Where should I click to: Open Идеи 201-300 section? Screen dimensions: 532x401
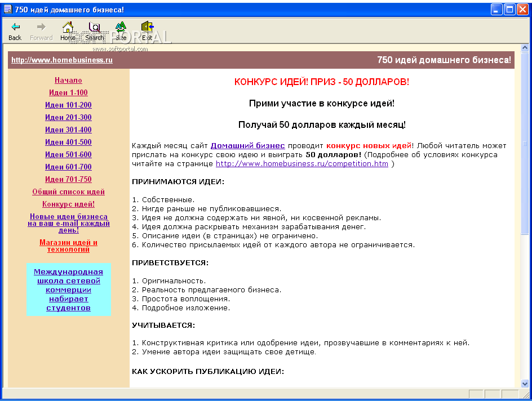pyautogui.click(x=68, y=117)
